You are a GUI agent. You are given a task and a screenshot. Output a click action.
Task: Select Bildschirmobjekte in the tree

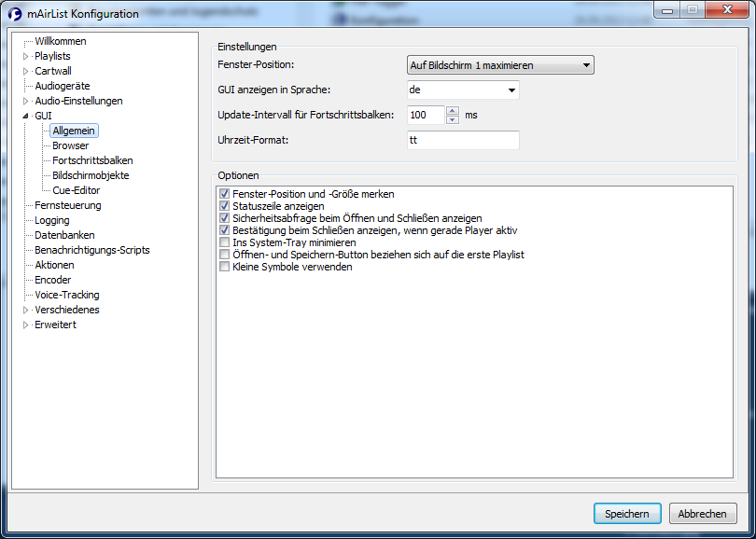91,175
